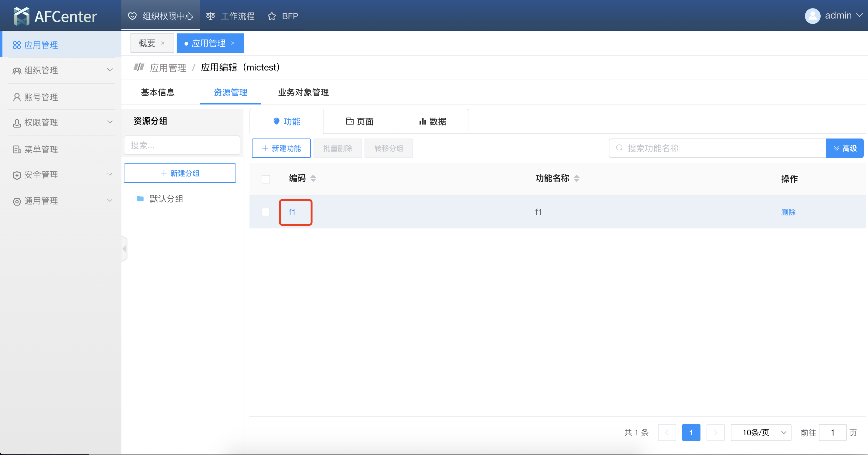This screenshot has width=868, height=455.
Task: Click the 菜单管理 list icon
Action: (17, 149)
